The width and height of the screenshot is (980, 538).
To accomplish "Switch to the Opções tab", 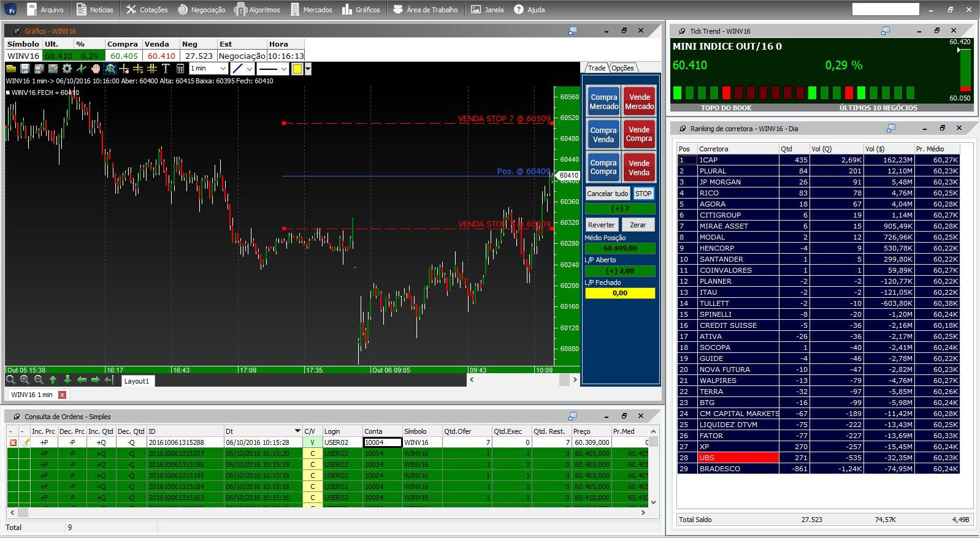I will pos(622,68).
